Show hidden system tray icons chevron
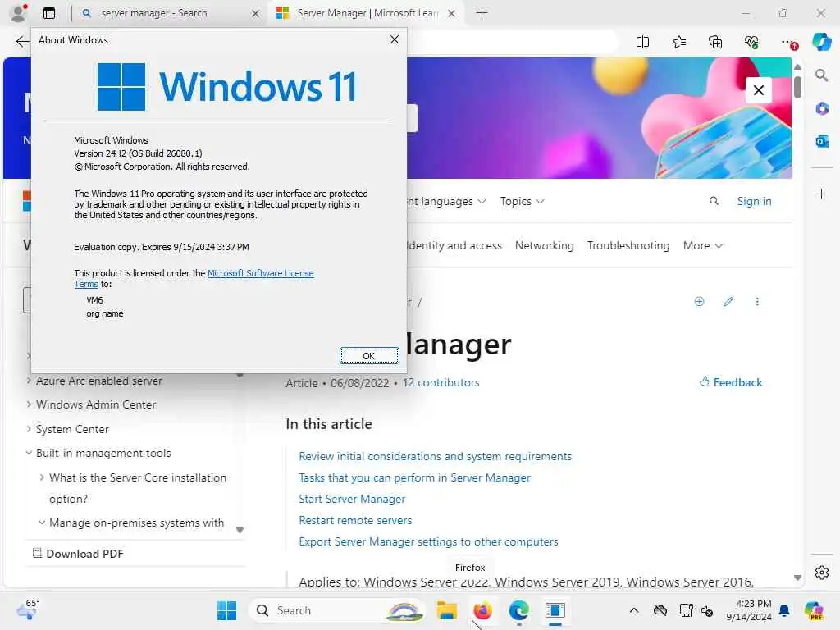 pos(634,610)
